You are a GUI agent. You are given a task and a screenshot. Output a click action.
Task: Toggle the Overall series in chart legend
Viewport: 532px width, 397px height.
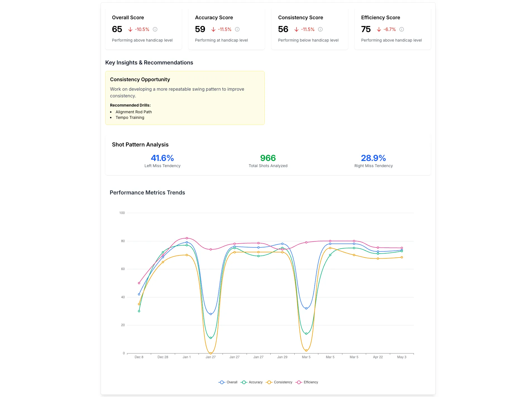pyautogui.click(x=228, y=382)
